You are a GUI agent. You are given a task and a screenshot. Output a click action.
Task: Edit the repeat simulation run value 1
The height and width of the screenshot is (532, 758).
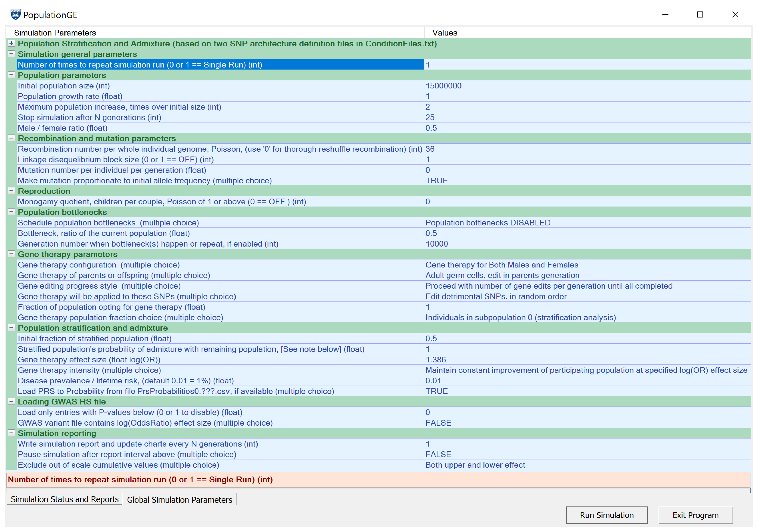[x=587, y=65]
